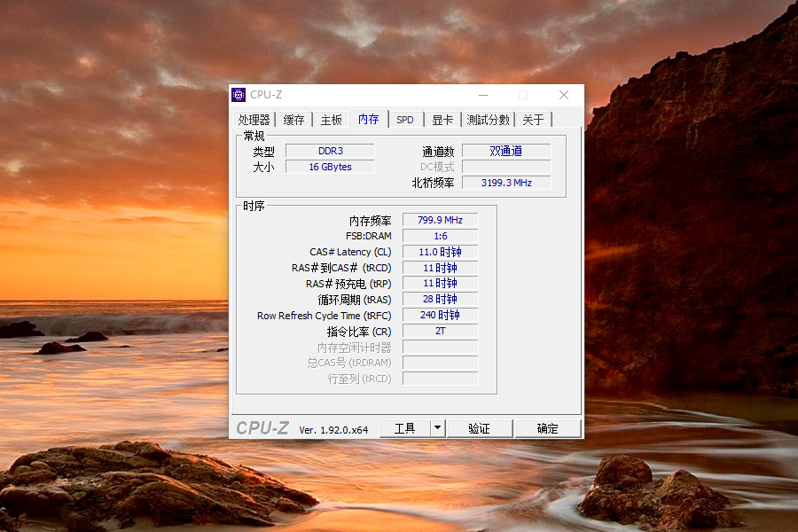This screenshot has width=798, height=532.
Task: Click the DDR3 memory type value
Action: tap(331, 151)
